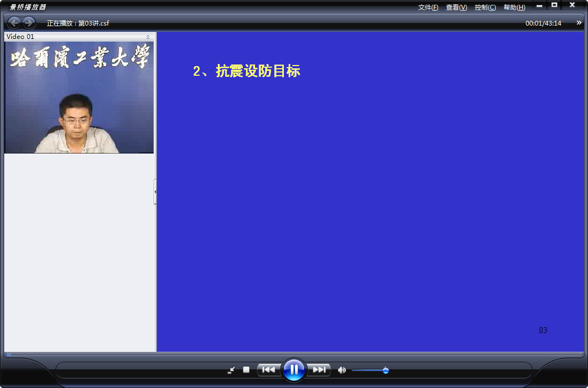Skip to the previous track
Viewport: 588px width, 388px height.
coord(268,370)
